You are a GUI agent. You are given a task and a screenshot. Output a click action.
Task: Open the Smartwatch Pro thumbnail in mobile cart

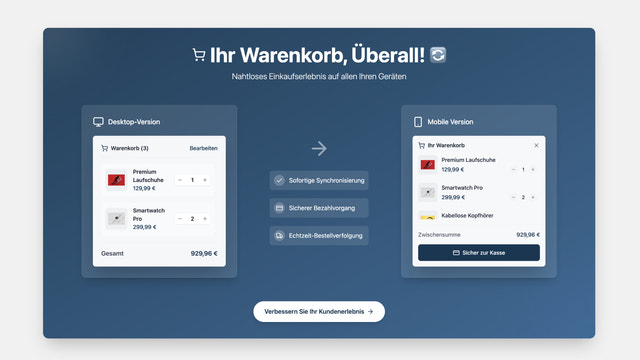click(428, 193)
